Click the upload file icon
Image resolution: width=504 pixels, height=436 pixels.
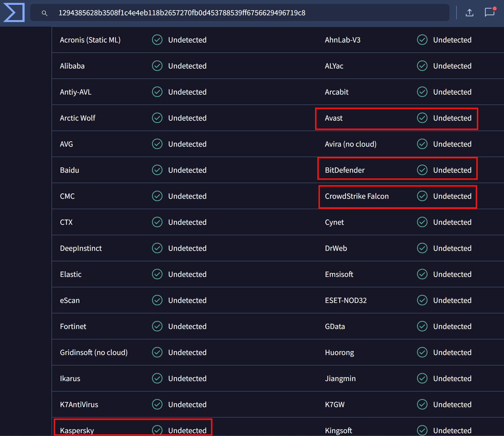coord(469,13)
